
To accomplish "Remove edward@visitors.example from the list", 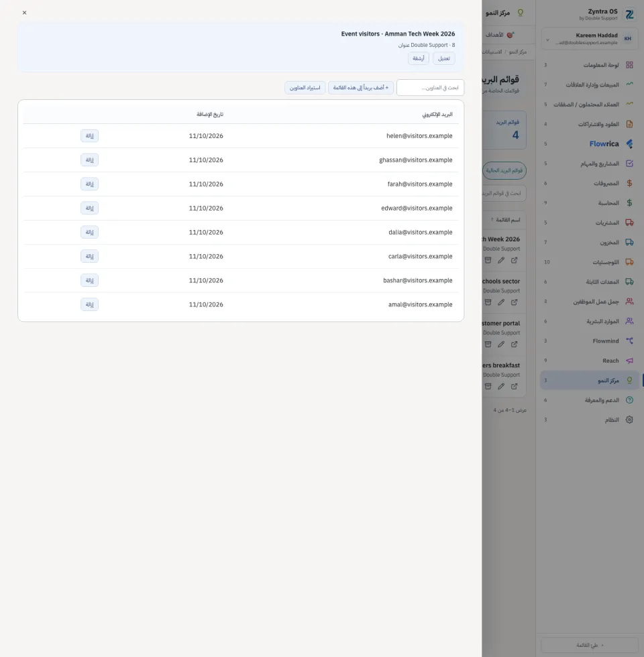I will point(90,208).
